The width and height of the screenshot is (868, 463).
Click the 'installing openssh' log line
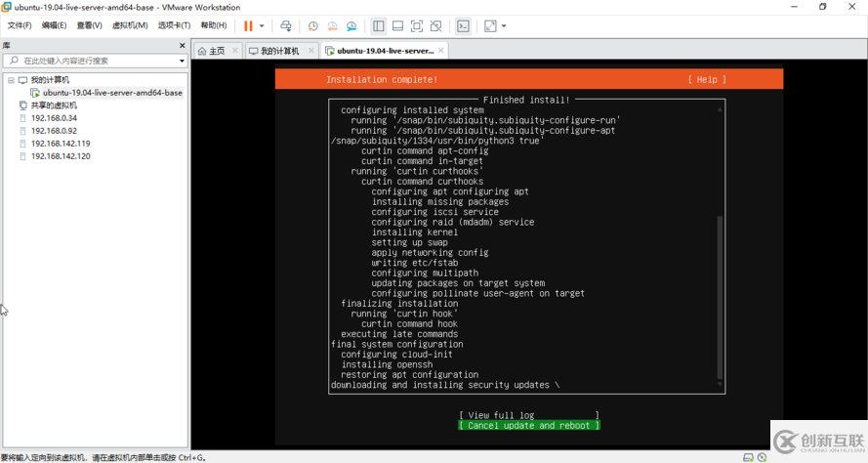pyautogui.click(x=387, y=364)
